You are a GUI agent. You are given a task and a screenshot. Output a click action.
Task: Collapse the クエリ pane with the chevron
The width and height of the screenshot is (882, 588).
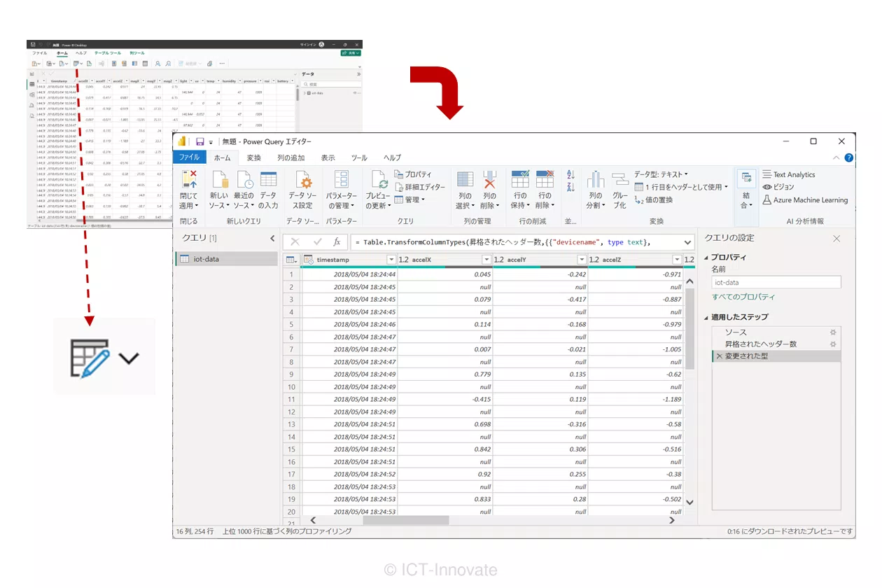pyautogui.click(x=273, y=239)
